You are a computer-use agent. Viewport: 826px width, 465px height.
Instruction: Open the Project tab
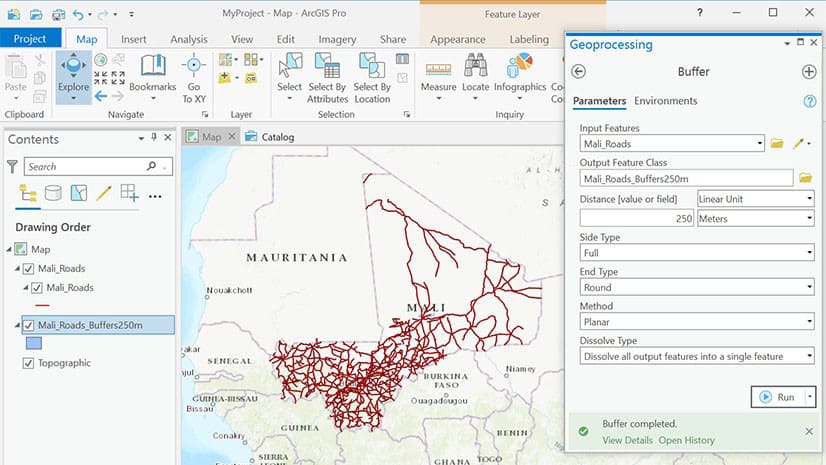click(30, 38)
